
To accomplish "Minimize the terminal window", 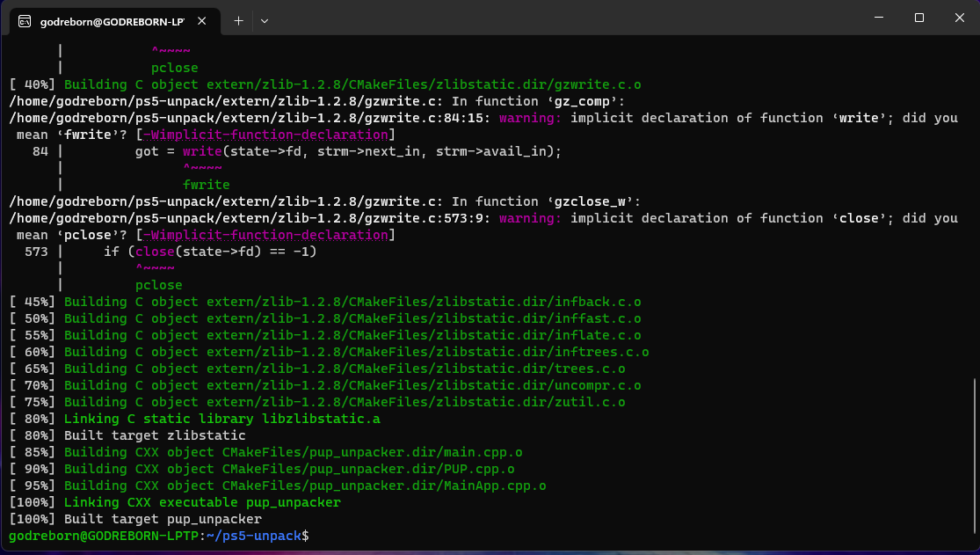I will click(x=879, y=18).
